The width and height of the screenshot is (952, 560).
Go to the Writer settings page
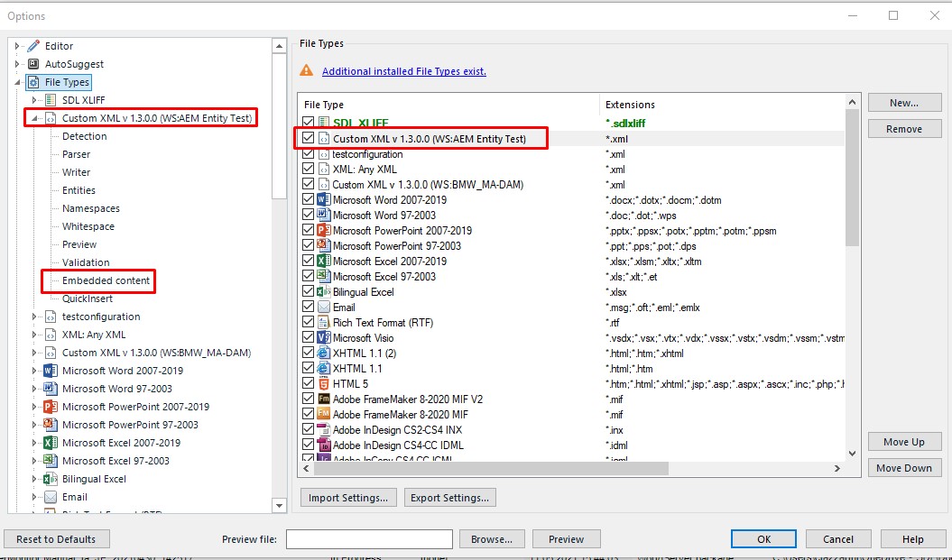pos(76,172)
